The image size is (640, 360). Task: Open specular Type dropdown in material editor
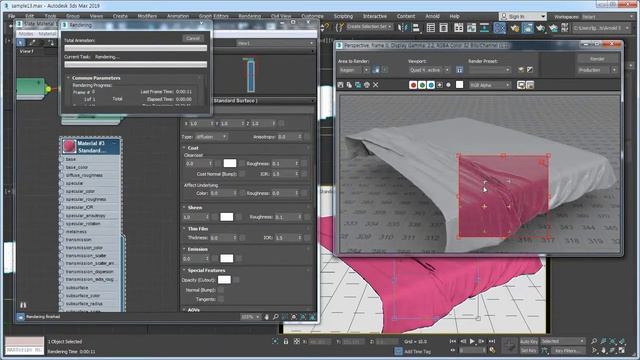211,137
